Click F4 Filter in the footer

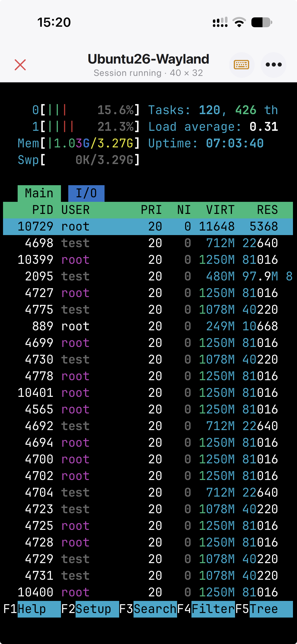[x=206, y=609]
